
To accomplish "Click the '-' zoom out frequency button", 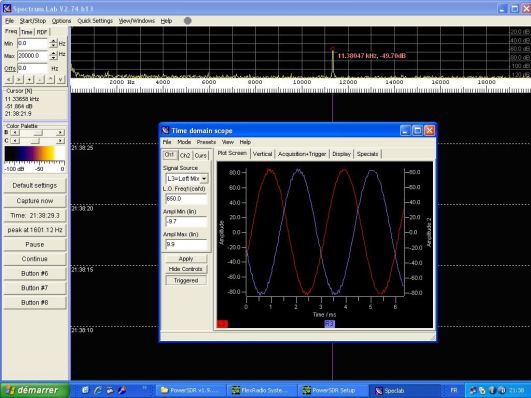I will [40, 80].
